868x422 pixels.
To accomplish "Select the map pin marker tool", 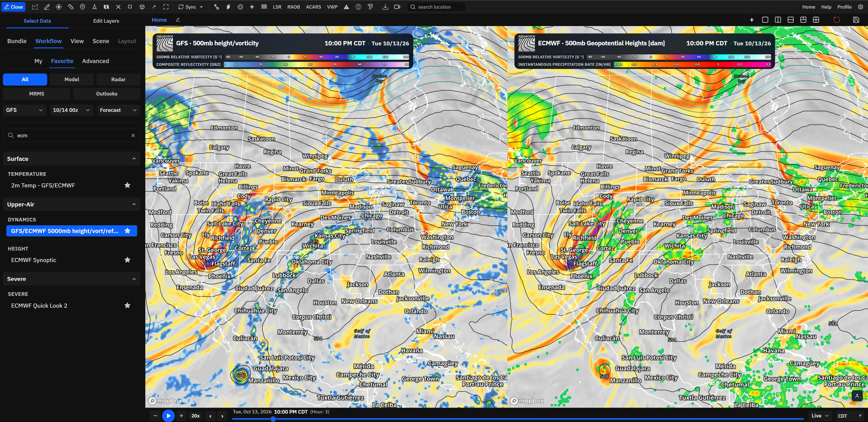I will tap(83, 7).
